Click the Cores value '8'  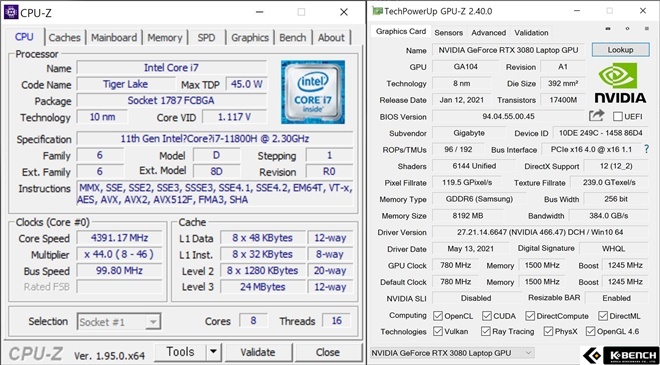click(x=253, y=321)
